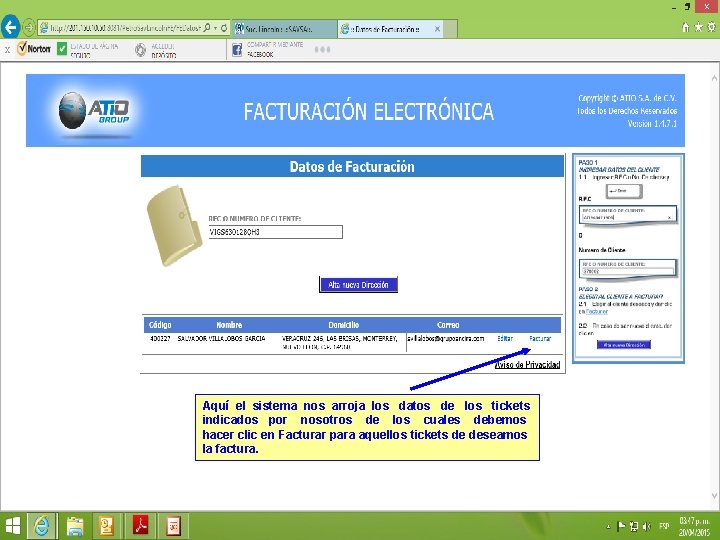Open favorites with the star icon
The width and height of the screenshot is (720, 540).
click(698, 27)
